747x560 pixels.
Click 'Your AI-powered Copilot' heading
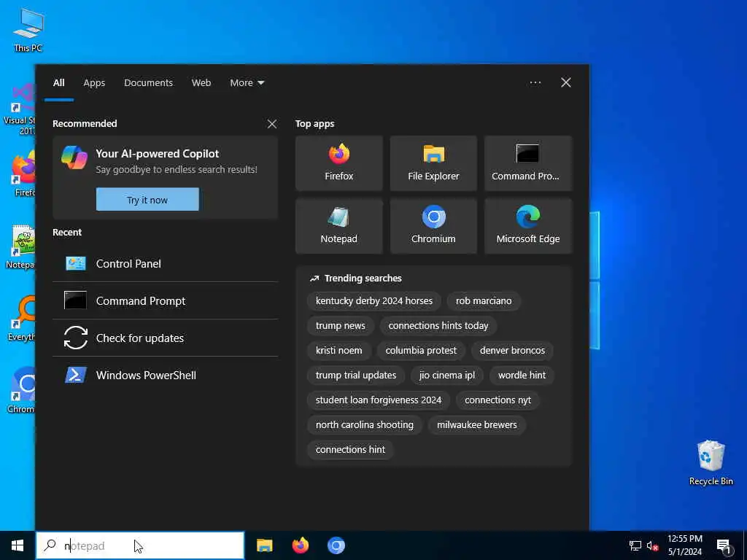pos(158,154)
